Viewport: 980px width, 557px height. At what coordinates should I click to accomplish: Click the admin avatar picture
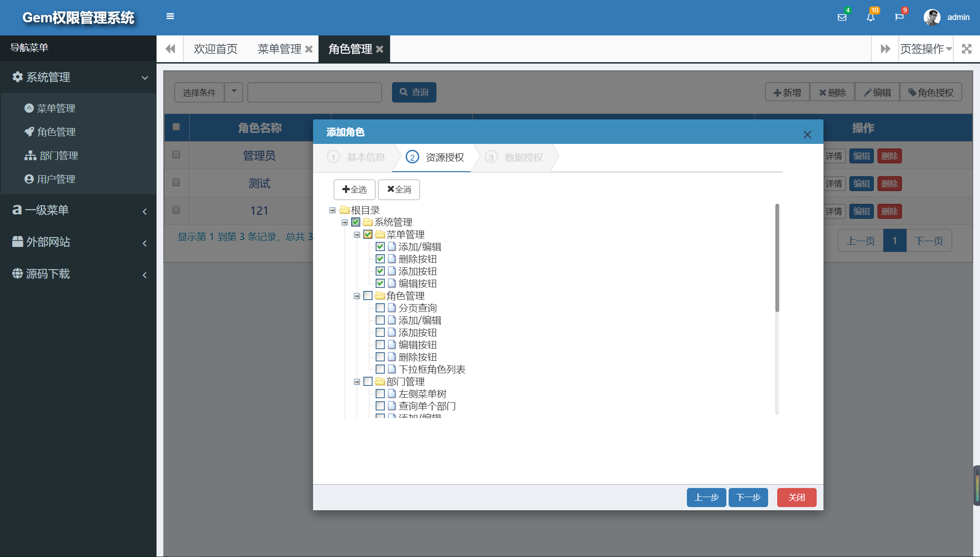pos(932,17)
